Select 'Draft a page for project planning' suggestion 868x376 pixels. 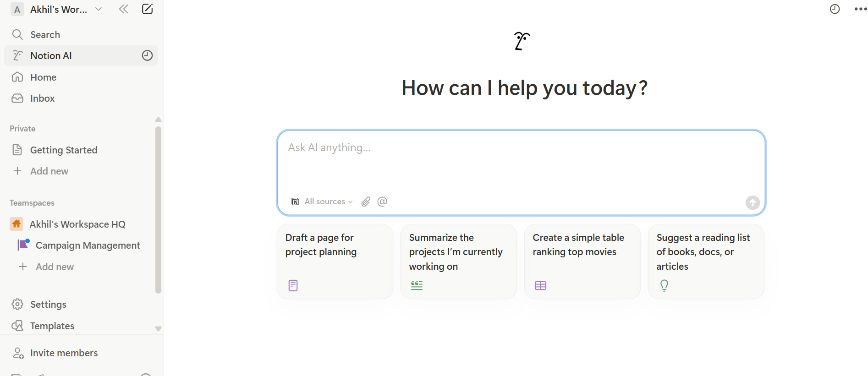click(x=335, y=262)
